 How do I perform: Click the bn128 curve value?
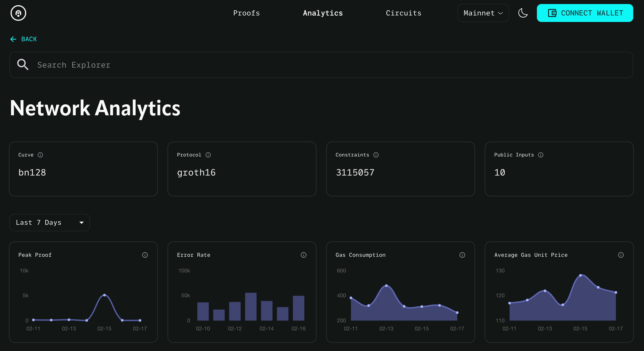32,172
